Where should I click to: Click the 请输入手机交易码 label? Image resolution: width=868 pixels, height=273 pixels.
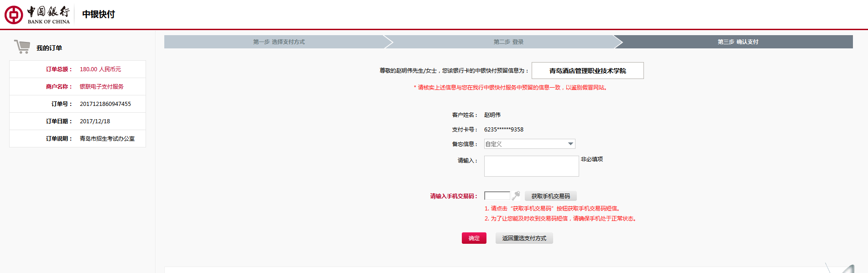click(x=454, y=196)
